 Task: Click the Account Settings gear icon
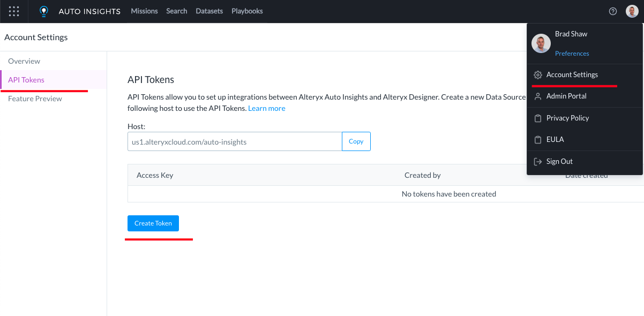[x=538, y=75]
